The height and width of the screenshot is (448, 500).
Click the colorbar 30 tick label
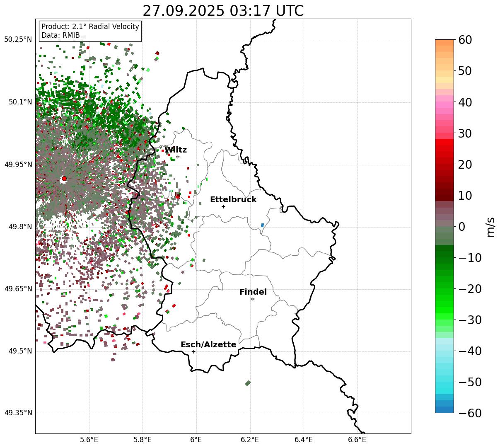click(466, 133)
